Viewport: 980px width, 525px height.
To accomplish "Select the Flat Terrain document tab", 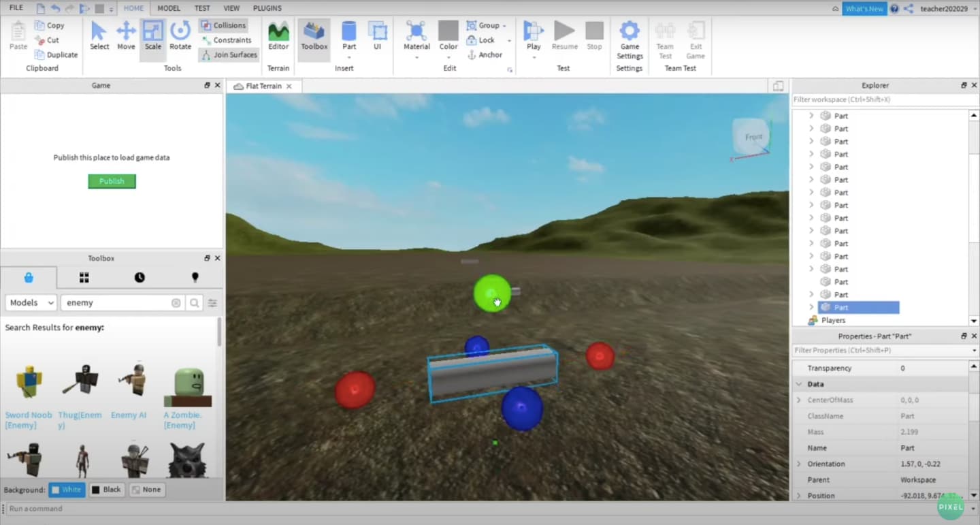I will (x=263, y=86).
